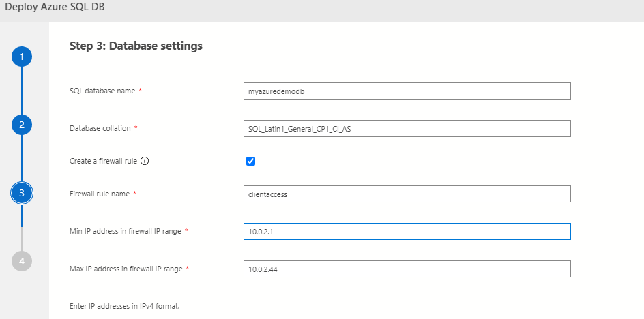Click the SQL database name field

(407, 91)
